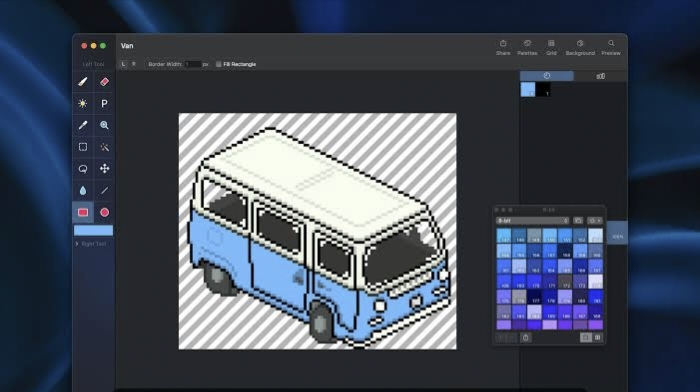Switch palette to large swatch view
This screenshot has height=392, width=700.
coord(586,338)
